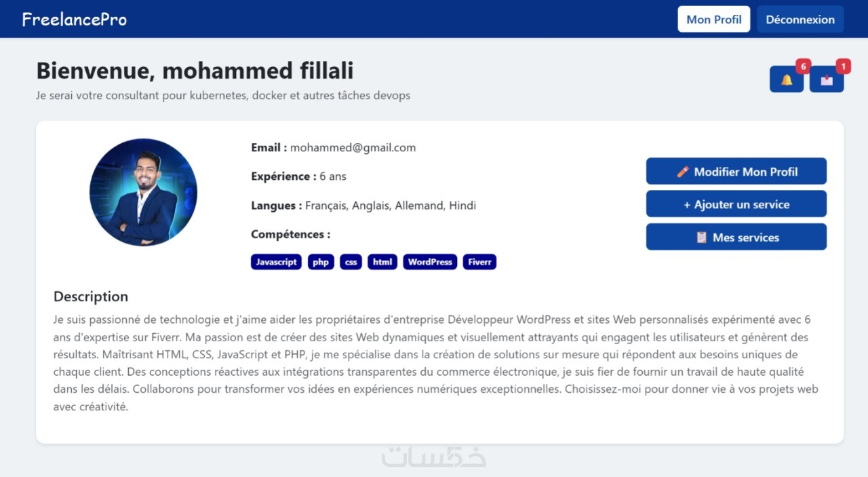This screenshot has height=477, width=868.
Task: Select the php skill tag
Action: (321, 262)
